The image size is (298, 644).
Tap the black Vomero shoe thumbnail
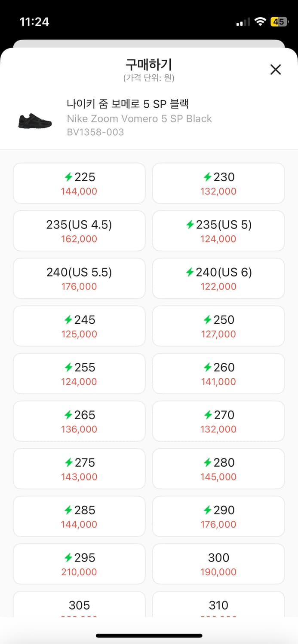tap(35, 120)
